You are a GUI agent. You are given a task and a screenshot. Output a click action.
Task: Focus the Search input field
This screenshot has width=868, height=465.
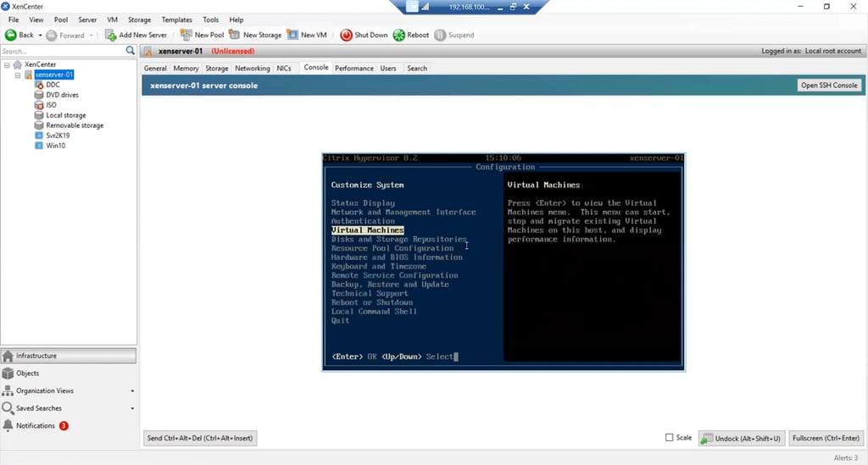point(63,51)
